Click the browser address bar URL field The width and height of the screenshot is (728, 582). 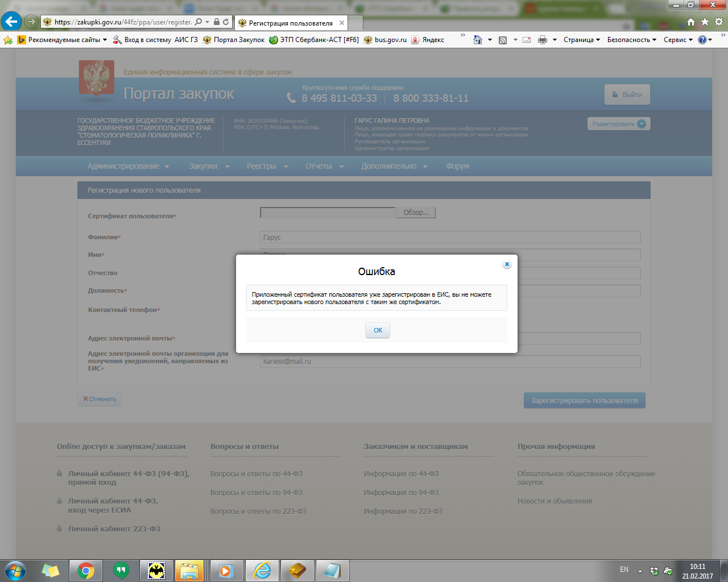tap(122, 22)
